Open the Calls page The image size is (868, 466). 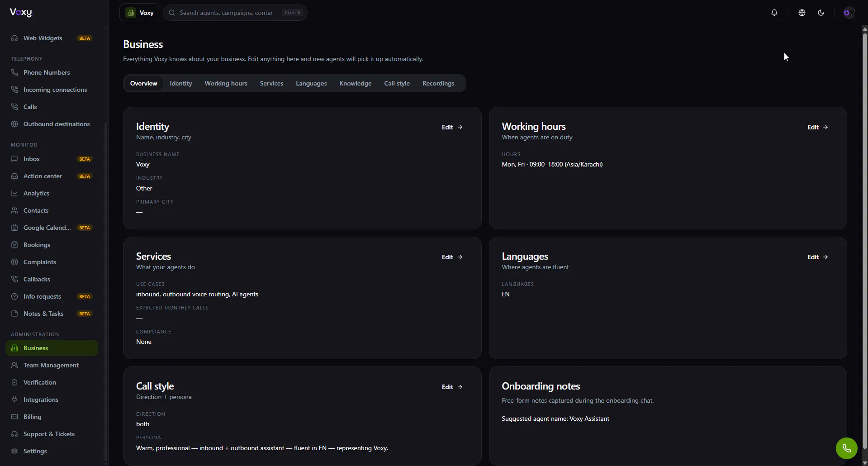52,107
